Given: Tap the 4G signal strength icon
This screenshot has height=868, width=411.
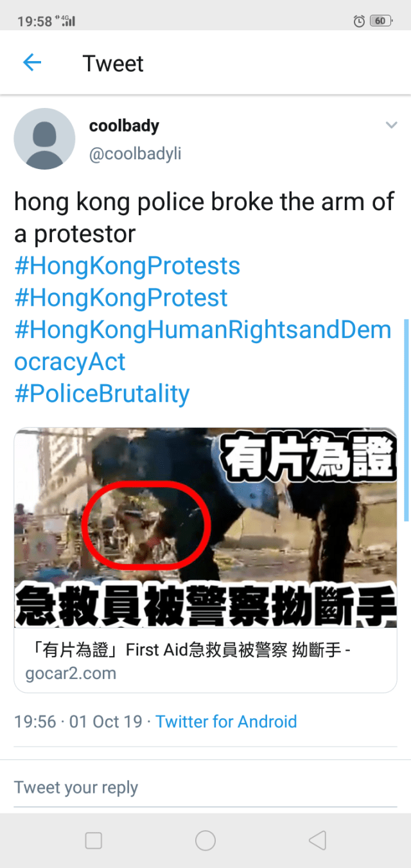Looking at the screenshot, I should pyautogui.click(x=67, y=21).
